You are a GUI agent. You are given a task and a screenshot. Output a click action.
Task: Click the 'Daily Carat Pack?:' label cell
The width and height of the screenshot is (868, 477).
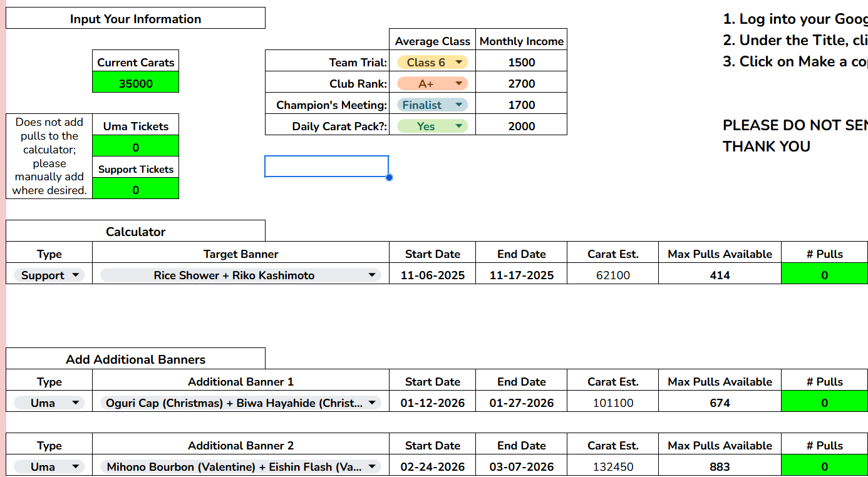[327, 125]
